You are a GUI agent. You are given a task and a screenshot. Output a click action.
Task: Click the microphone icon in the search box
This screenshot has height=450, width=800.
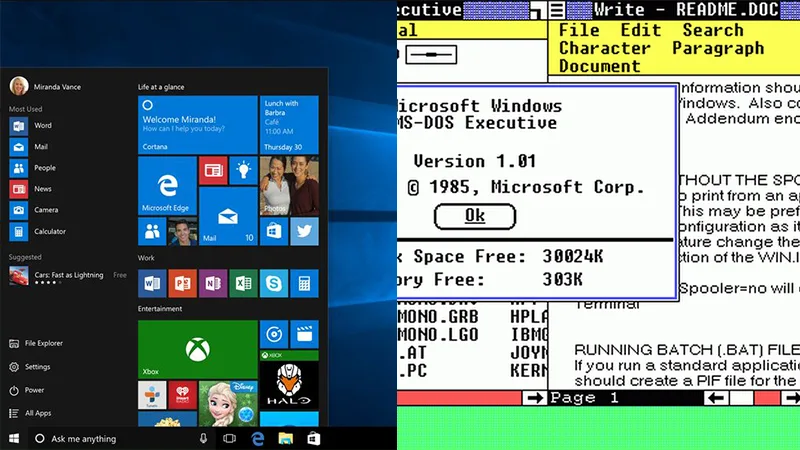pos(204,439)
